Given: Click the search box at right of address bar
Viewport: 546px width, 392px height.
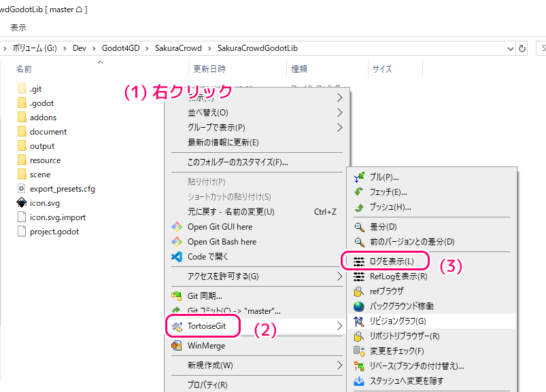Looking at the screenshot, I should coord(541,48).
